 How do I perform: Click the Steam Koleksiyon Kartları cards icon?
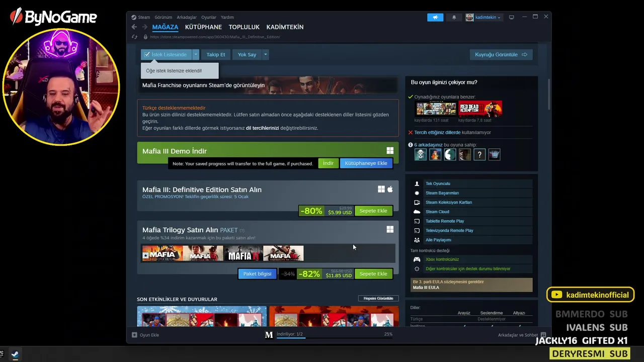417,203
